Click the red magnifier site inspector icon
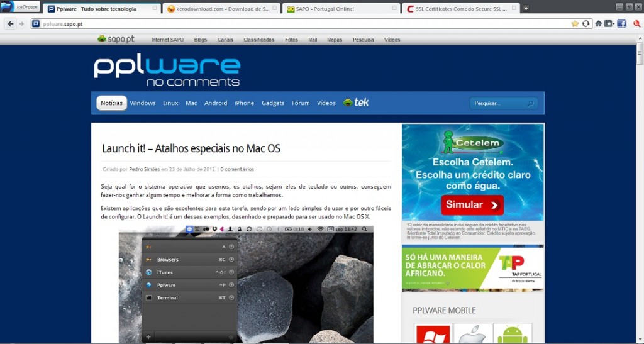 [637, 24]
